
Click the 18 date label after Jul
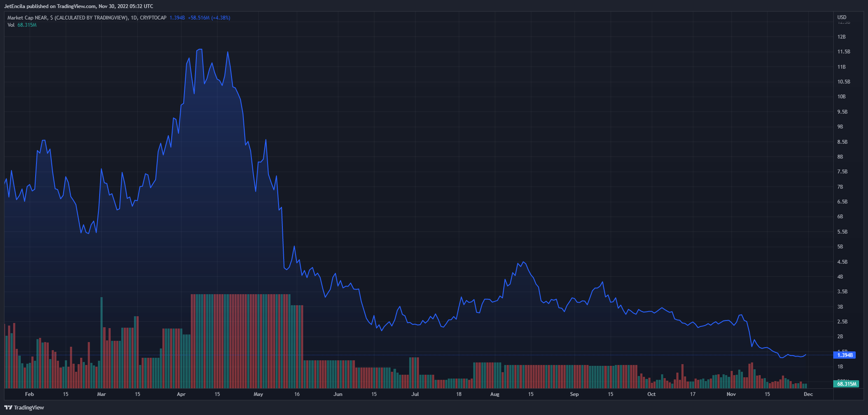(459, 394)
